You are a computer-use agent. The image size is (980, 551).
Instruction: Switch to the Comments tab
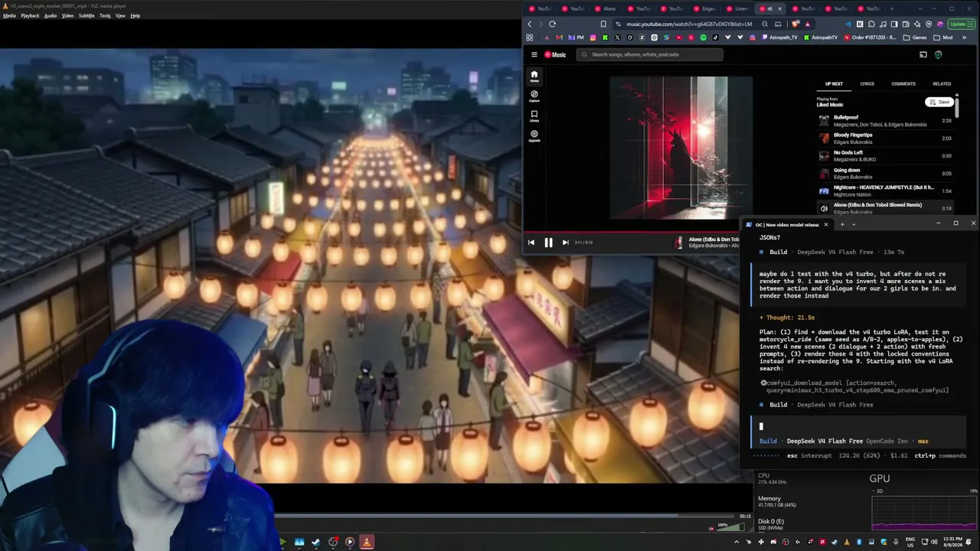pos(903,84)
